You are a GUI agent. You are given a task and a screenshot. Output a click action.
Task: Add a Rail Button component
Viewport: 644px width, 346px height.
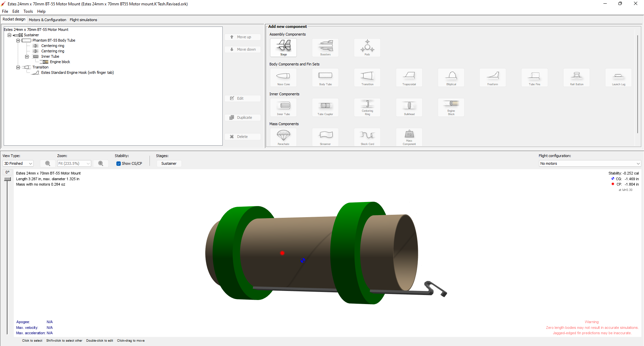coord(577,78)
